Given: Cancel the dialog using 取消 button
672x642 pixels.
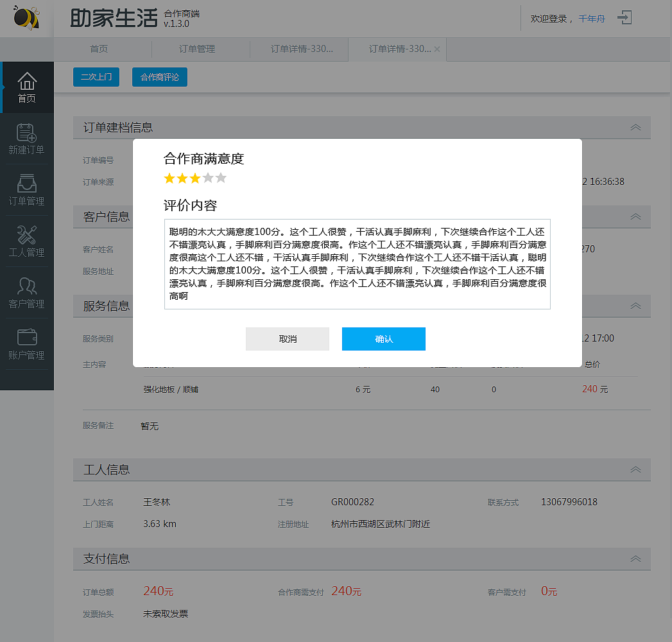Looking at the screenshot, I should [287, 339].
